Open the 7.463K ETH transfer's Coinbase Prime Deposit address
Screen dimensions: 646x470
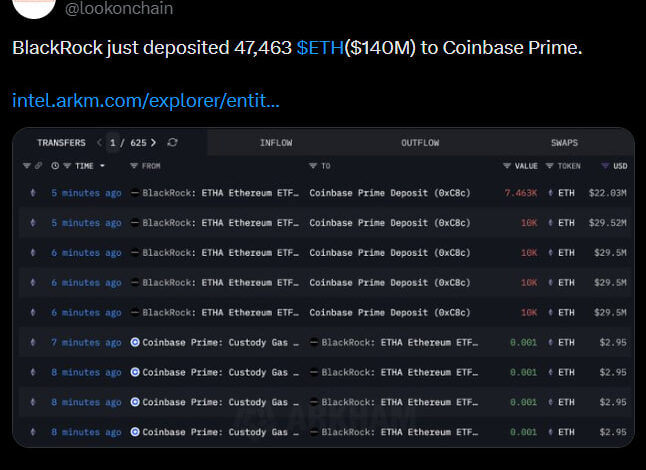[390, 193]
